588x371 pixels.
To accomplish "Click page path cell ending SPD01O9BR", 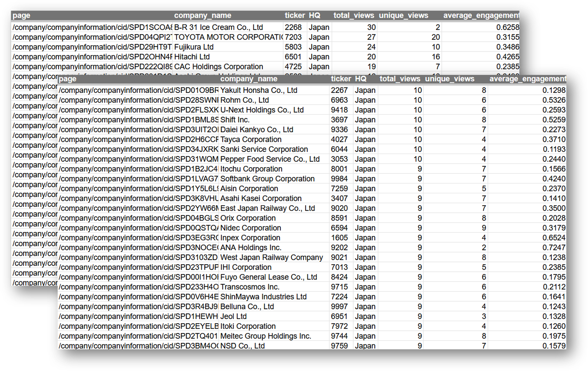I will (139, 90).
